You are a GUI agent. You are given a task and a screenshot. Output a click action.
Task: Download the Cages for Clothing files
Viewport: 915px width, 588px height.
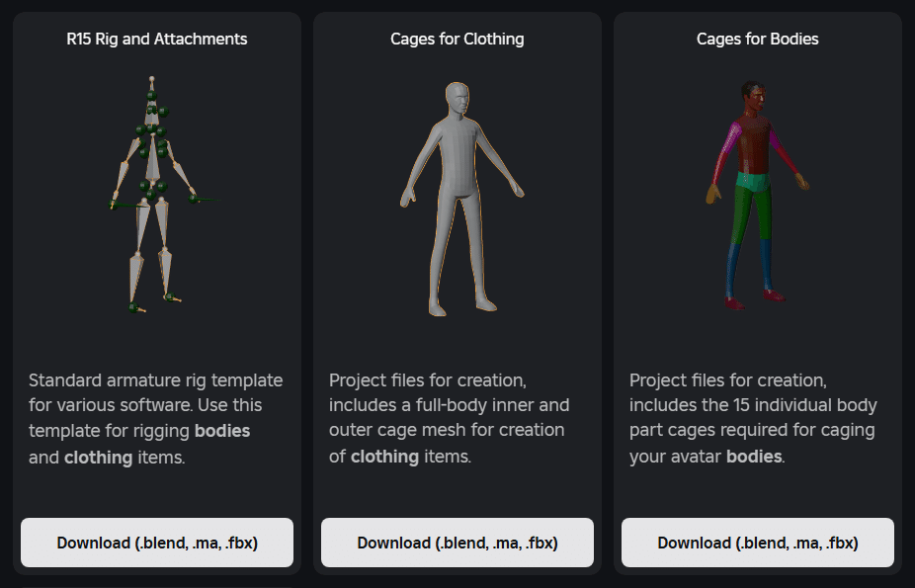click(x=457, y=543)
